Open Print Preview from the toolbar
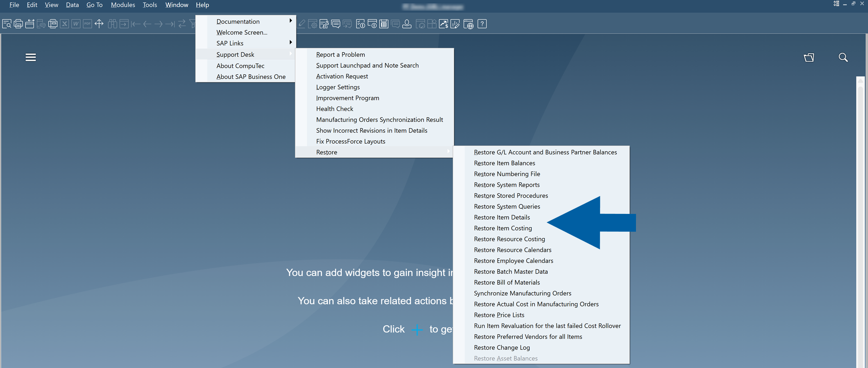The image size is (868, 368). coord(7,24)
